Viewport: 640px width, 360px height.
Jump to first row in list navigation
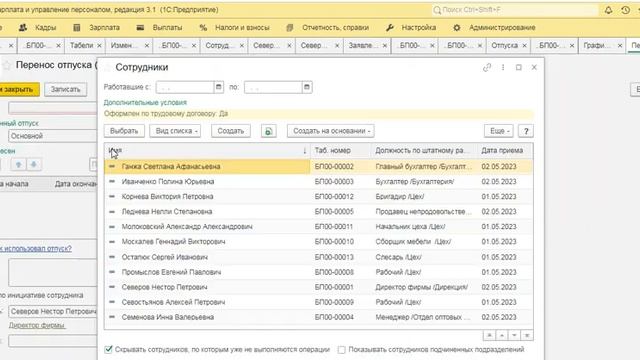[489, 336]
